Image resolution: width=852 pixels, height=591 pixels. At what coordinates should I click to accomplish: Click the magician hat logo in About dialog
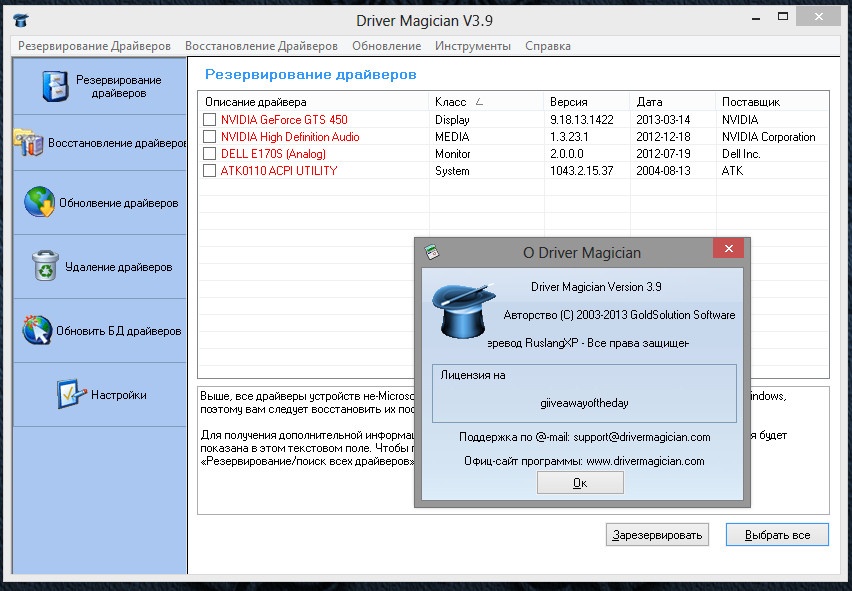click(463, 311)
